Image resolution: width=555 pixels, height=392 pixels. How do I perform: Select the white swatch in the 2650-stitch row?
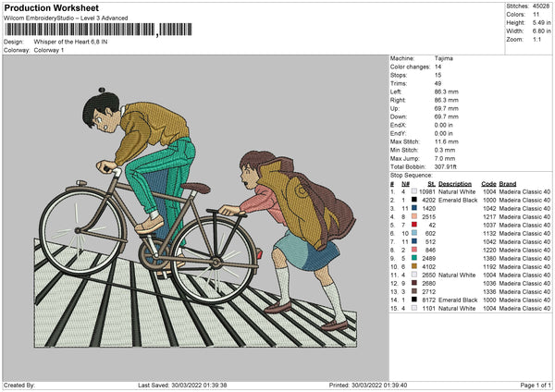[x=414, y=275]
